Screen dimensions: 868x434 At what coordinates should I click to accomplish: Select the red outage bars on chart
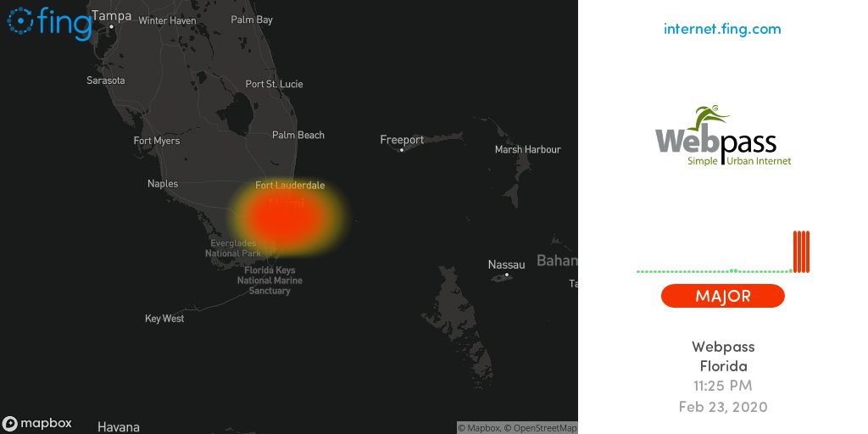click(x=801, y=252)
